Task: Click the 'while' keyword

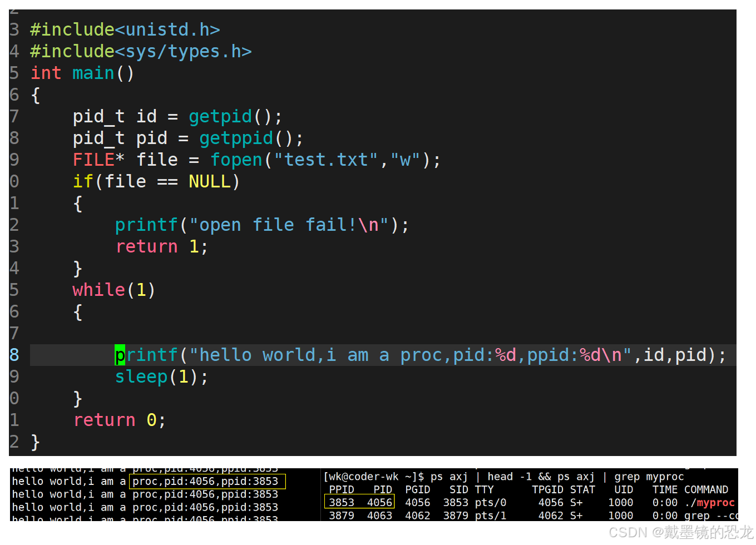Action: tap(98, 290)
